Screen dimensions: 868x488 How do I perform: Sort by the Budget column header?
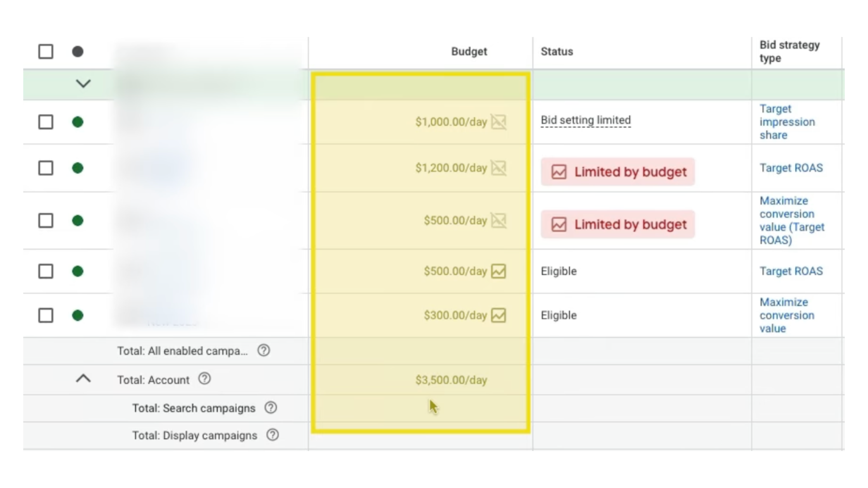click(x=469, y=51)
